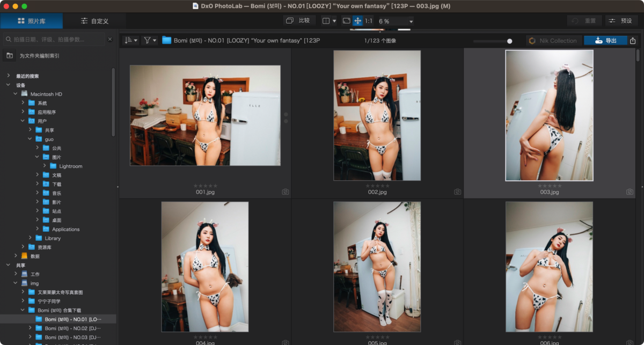Click the folder icon in the path bar
Screen dimensions: 644x345
point(166,40)
